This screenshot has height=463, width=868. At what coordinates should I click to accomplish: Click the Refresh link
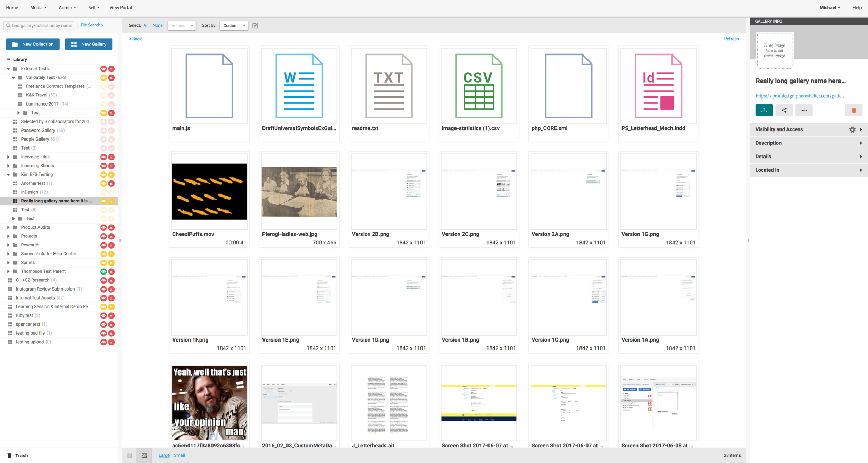[x=731, y=39]
